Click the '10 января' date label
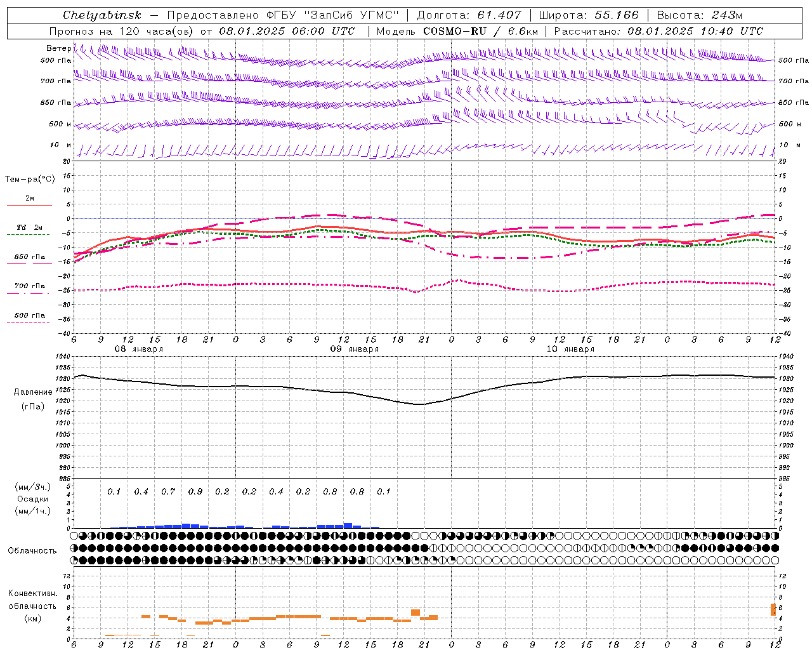 [570, 349]
